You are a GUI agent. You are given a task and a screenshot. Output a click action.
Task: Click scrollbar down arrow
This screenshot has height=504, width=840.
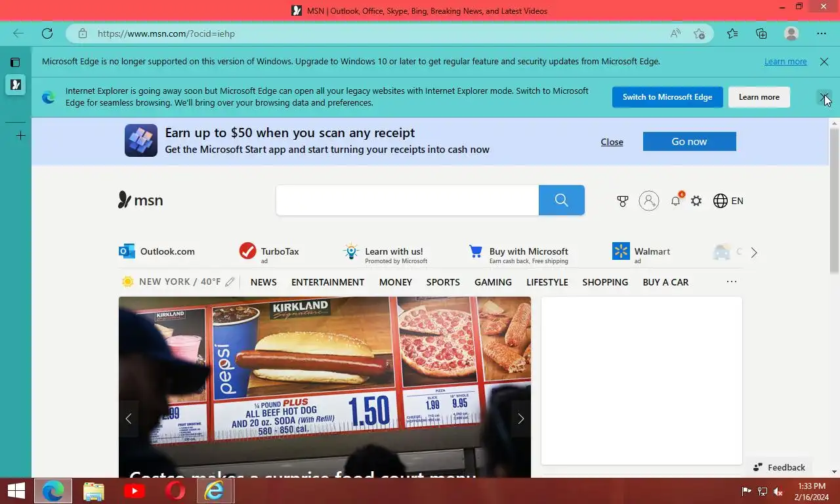click(835, 472)
